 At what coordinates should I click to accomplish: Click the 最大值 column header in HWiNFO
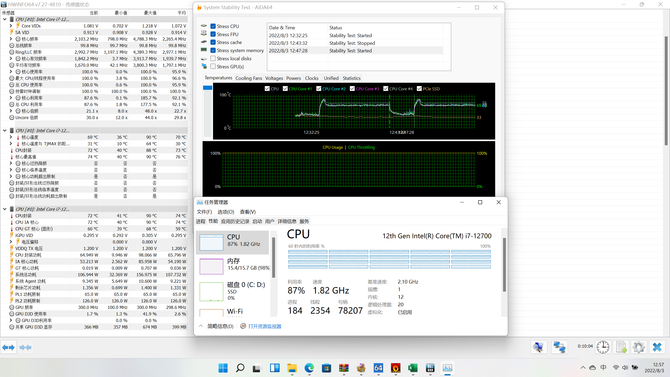[150, 13]
